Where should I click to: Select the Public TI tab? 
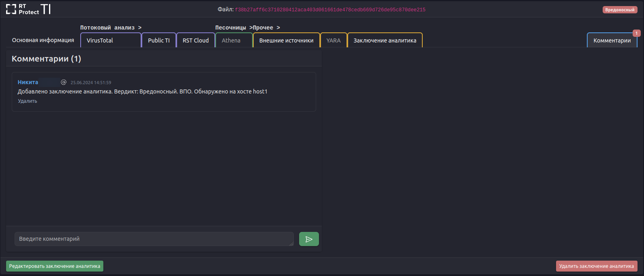click(159, 40)
